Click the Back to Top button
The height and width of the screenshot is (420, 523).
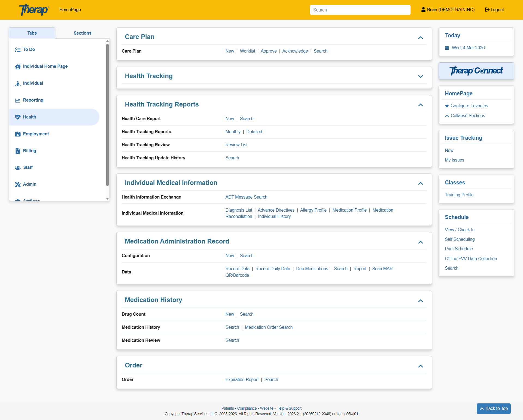[x=493, y=408]
